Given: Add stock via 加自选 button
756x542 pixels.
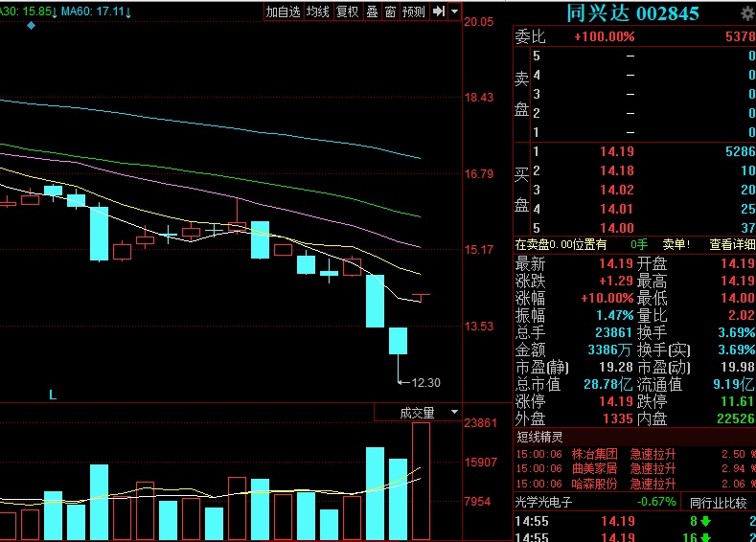Looking at the screenshot, I should click(x=283, y=11).
